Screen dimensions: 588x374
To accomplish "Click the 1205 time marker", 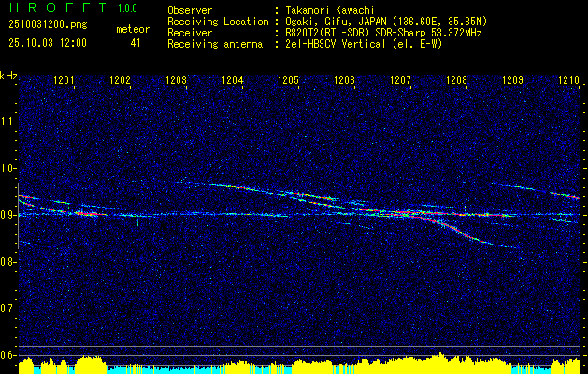I will (x=288, y=80).
